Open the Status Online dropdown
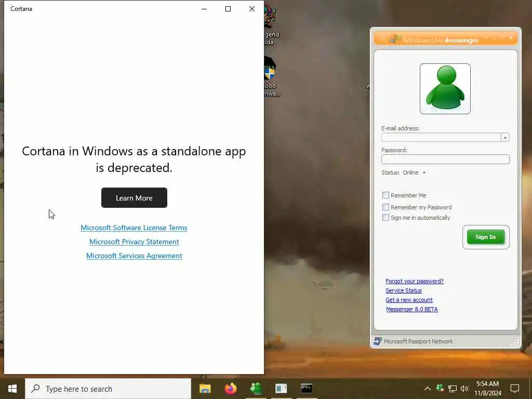The width and height of the screenshot is (532, 399). click(x=414, y=172)
